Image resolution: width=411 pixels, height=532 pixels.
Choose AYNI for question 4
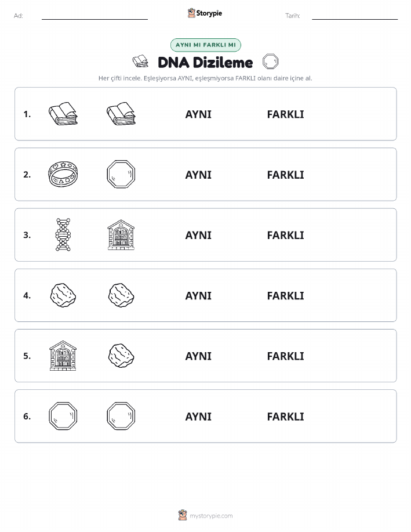[198, 295]
